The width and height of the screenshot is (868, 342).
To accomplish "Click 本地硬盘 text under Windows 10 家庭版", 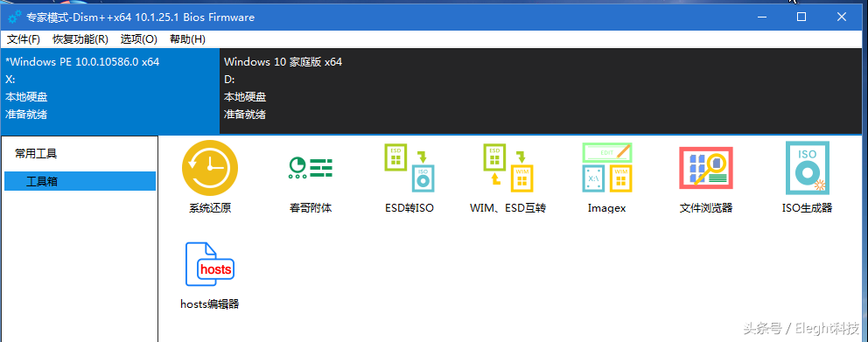I will [245, 97].
